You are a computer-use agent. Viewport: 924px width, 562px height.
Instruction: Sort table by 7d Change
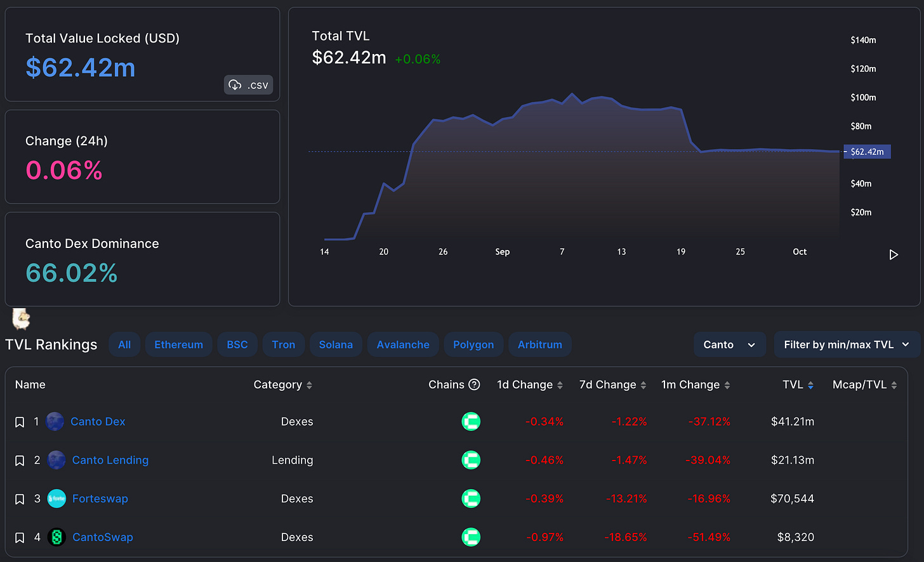[x=613, y=384]
